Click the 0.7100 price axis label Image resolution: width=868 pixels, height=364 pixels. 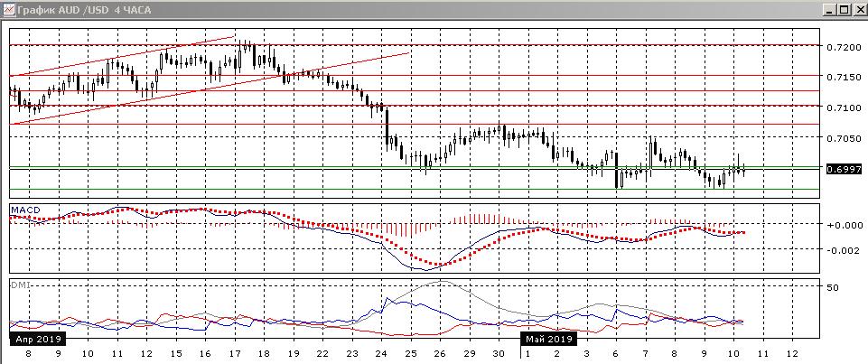845,107
